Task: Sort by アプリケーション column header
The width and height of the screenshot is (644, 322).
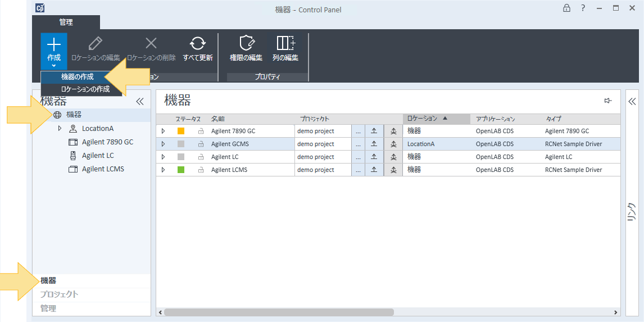Action: pyautogui.click(x=495, y=119)
